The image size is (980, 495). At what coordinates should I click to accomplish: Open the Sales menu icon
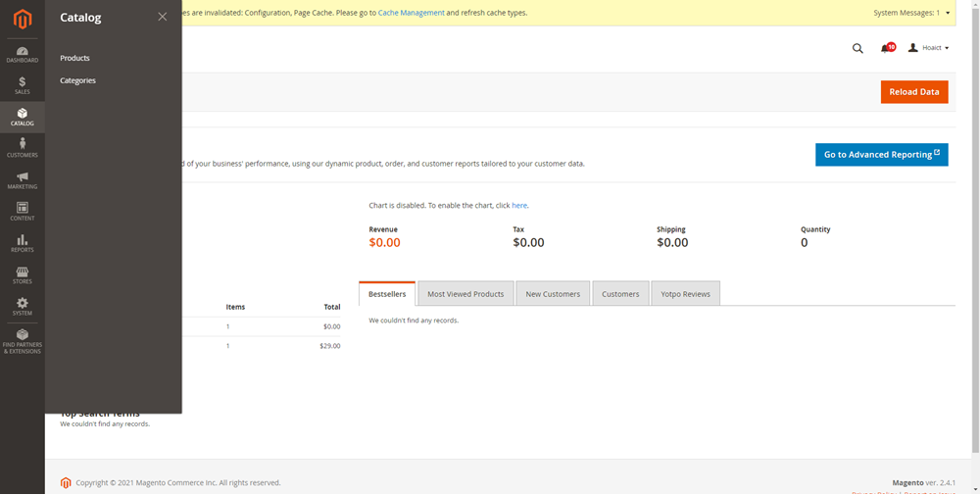(22, 85)
